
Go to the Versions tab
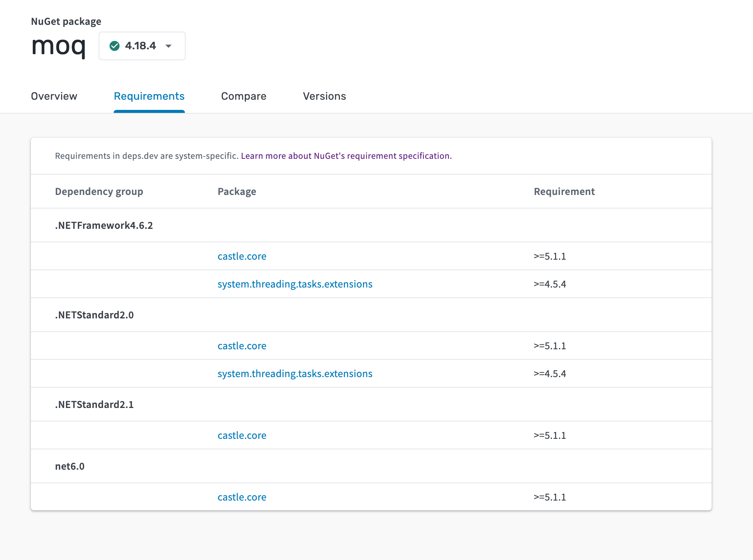point(325,96)
